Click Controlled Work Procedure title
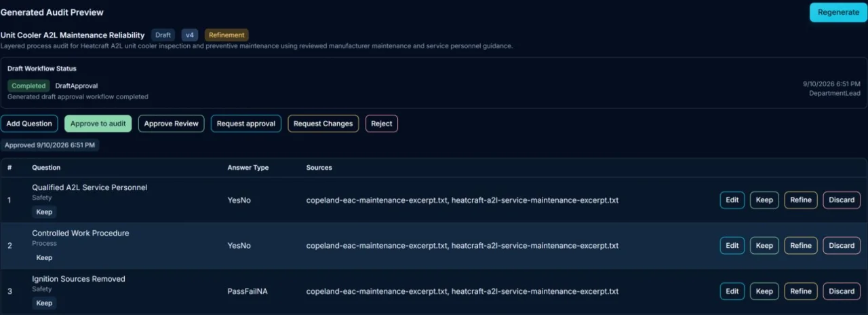 (81, 233)
